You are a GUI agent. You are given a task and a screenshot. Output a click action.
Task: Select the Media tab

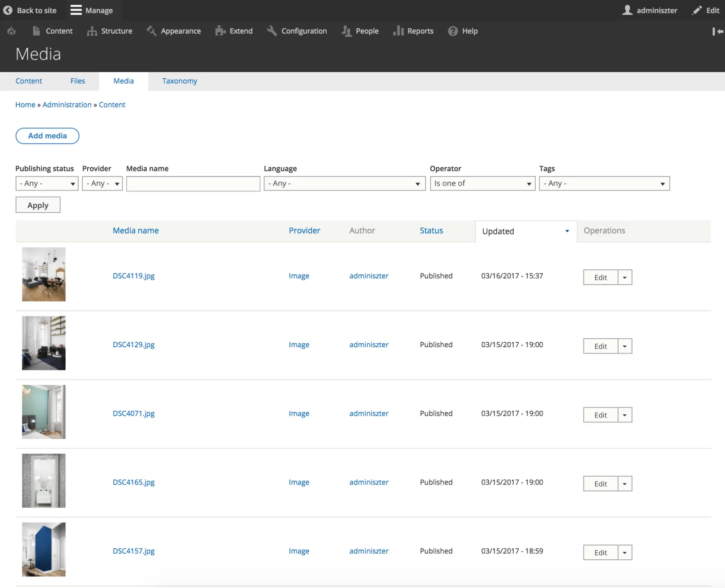(124, 81)
